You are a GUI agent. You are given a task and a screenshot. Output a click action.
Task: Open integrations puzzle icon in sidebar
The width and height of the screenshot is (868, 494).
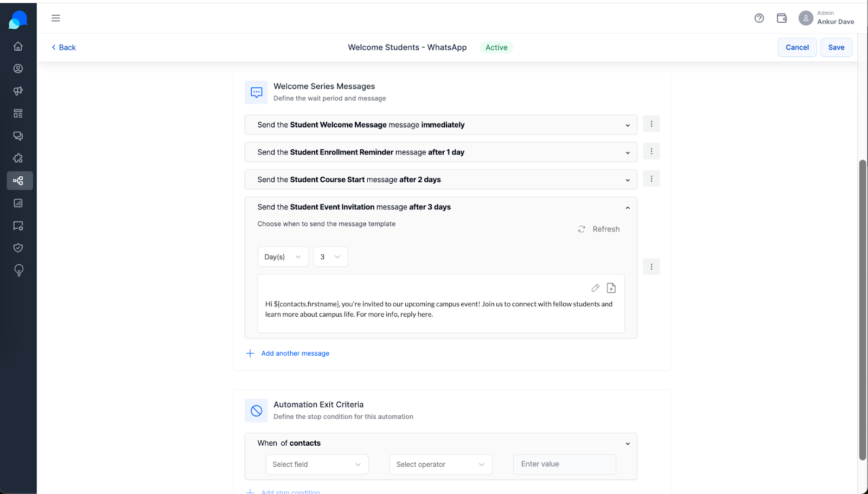pos(18,158)
